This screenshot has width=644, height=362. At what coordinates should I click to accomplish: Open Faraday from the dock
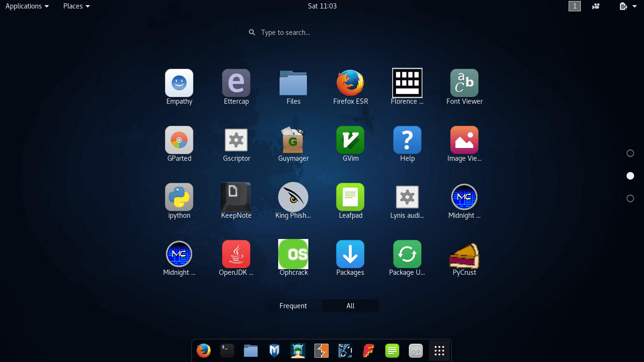(369, 351)
